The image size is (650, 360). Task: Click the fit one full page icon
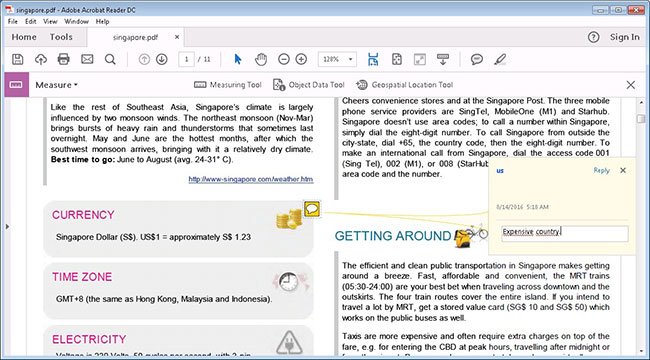point(397,59)
